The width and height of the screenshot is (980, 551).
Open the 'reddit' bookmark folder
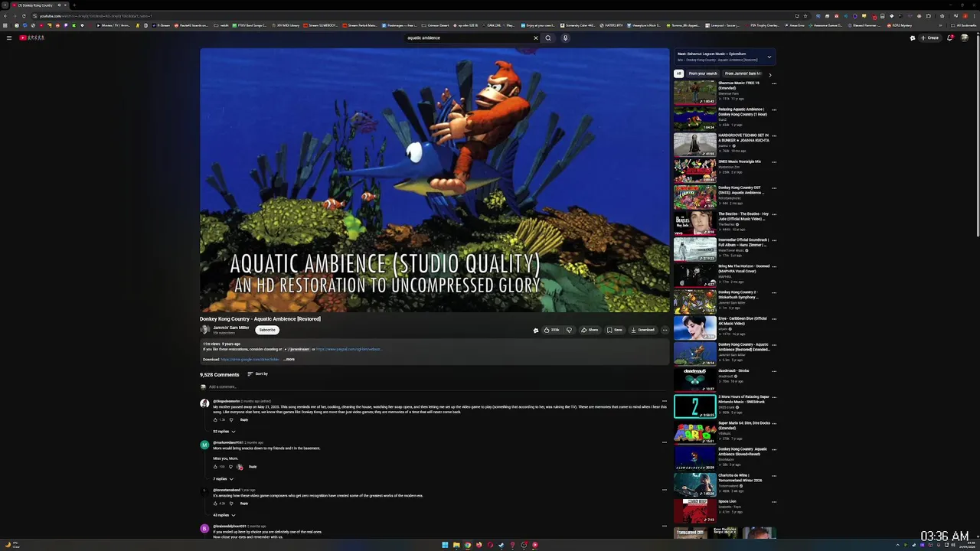[222, 25]
